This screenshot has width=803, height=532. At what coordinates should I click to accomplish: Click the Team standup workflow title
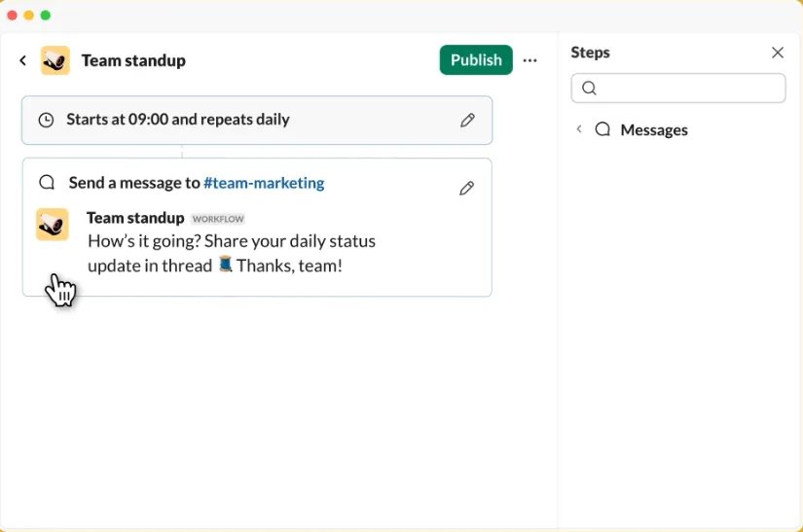(133, 60)
